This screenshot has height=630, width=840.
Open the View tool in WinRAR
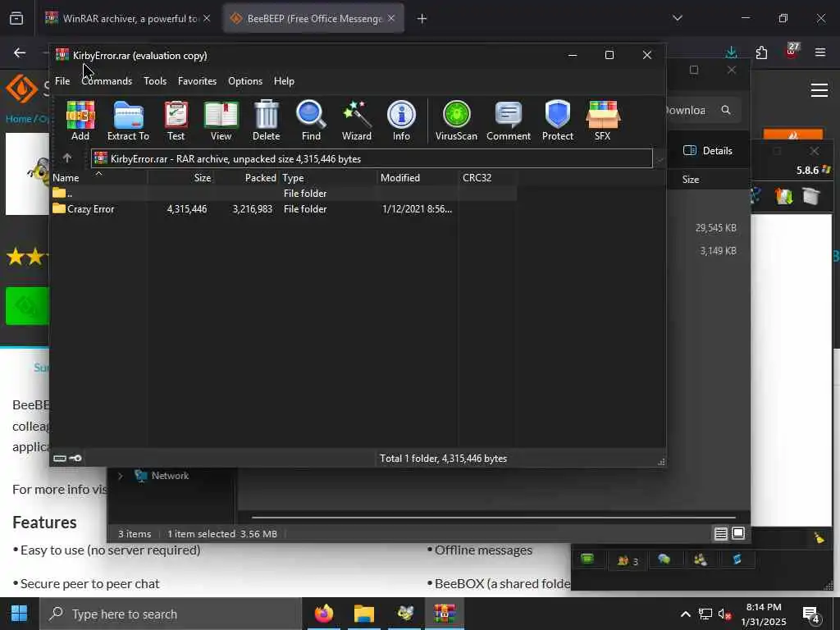click(221, 121)
